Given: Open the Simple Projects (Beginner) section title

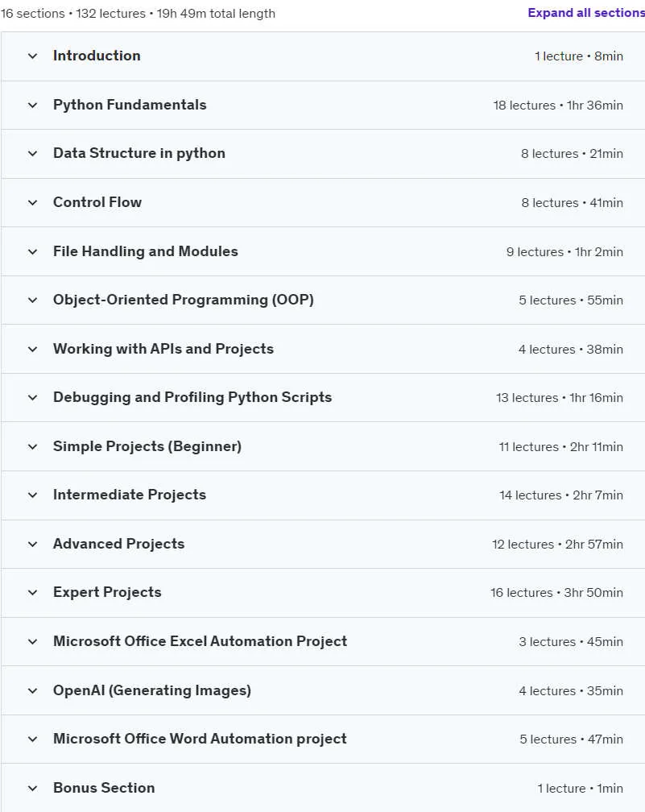Looking at the screenshot, I should tap(147, 446).
